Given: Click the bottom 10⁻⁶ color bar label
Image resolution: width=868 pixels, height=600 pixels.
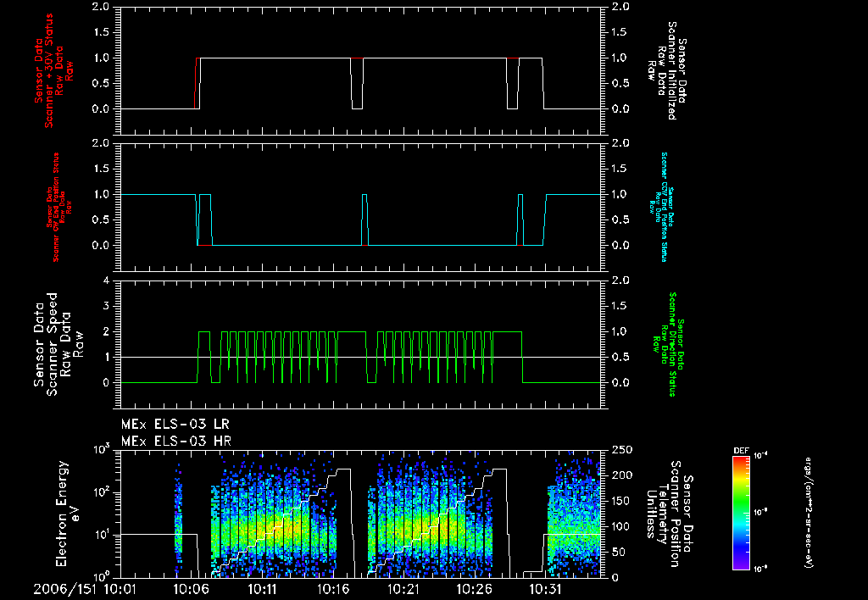Looking at the screenshot, I should 760,569.
